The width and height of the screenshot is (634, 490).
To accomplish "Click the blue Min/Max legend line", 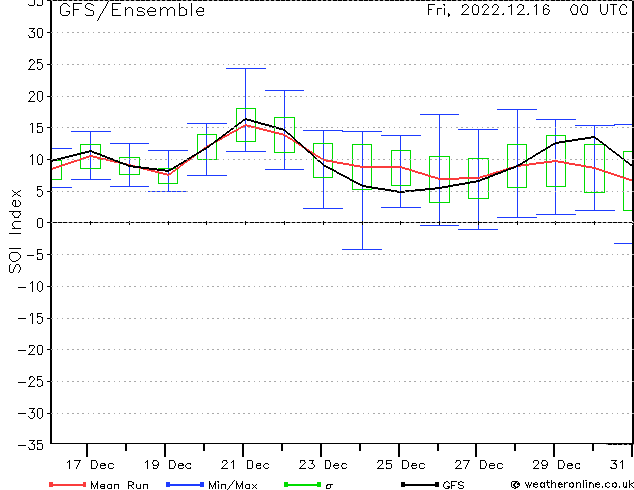I will [x=185, y=484].
